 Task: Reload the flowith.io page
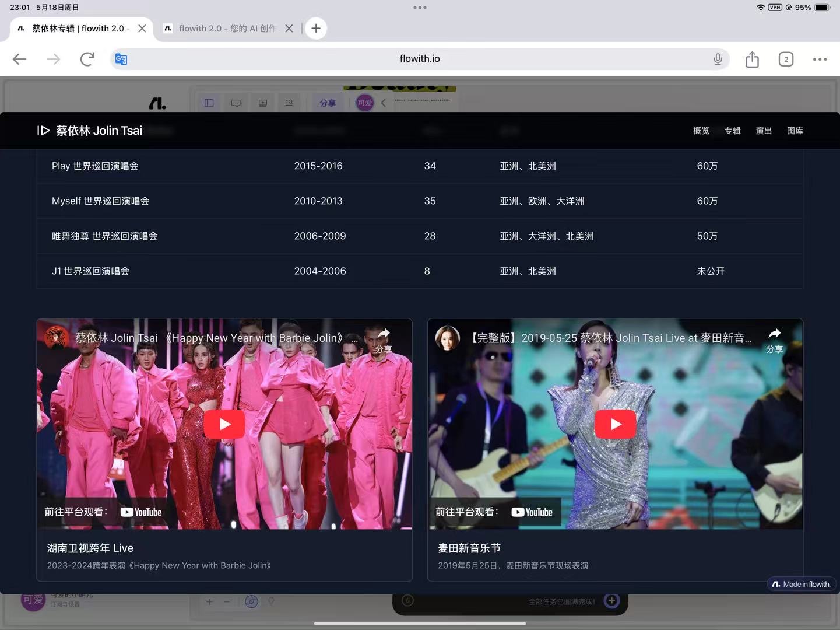[87, 59]
